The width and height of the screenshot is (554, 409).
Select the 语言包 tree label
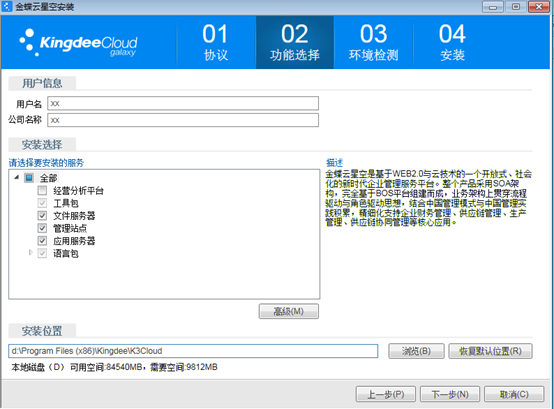[66, 253]
